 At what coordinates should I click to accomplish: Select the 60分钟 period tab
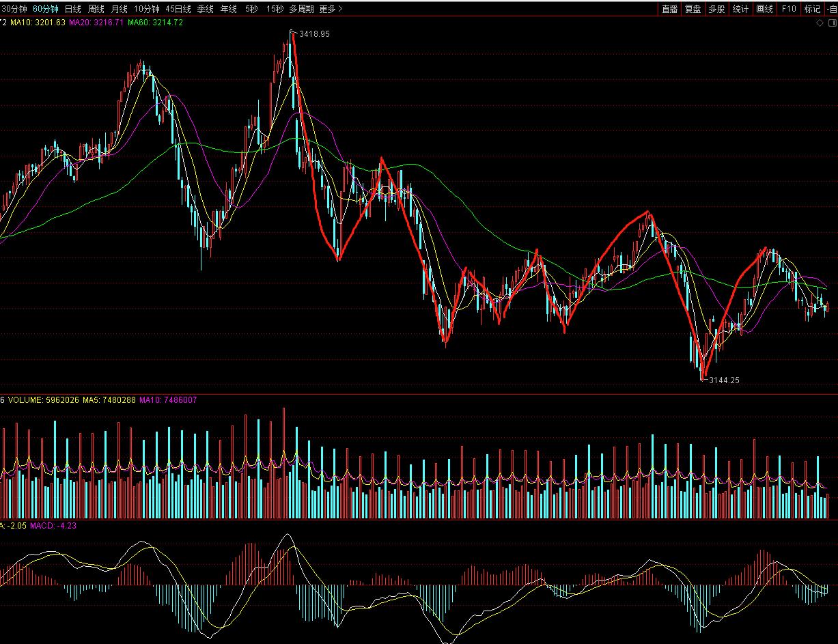[46, 9]
